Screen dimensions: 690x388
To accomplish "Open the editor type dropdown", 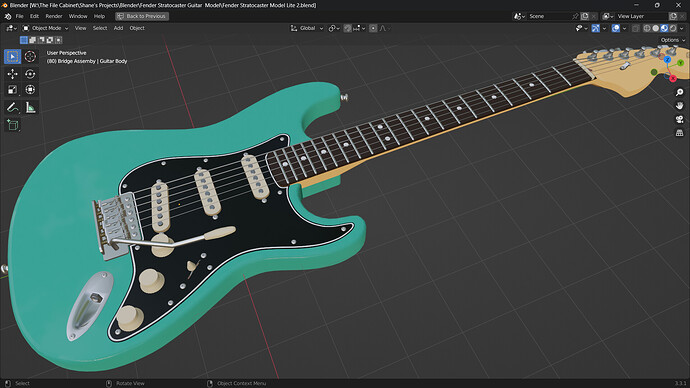I will tap(11, 28).
